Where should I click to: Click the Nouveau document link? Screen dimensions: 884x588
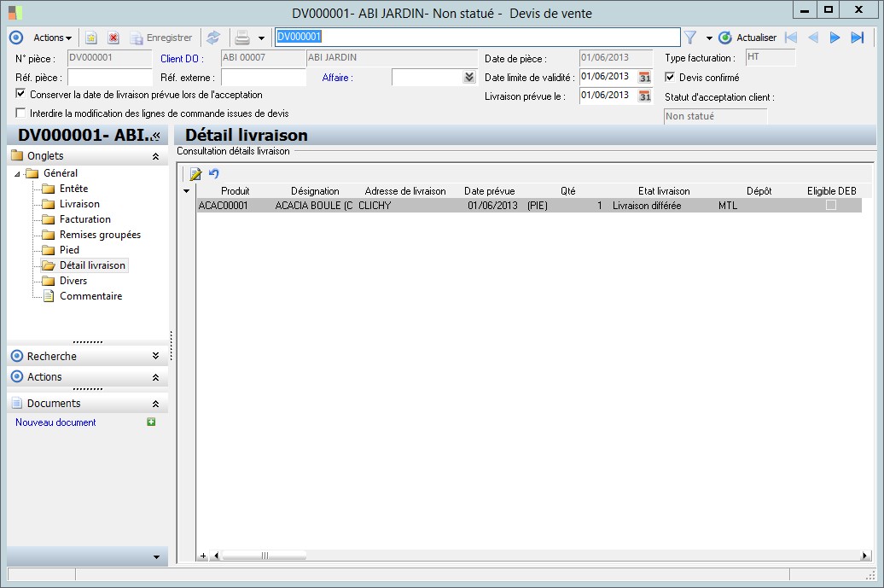tap(55, 422)
